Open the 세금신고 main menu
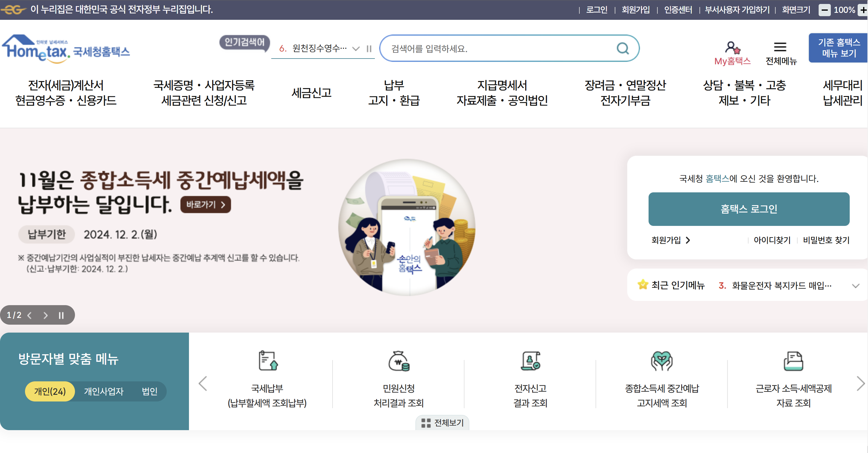 [311, 93]
